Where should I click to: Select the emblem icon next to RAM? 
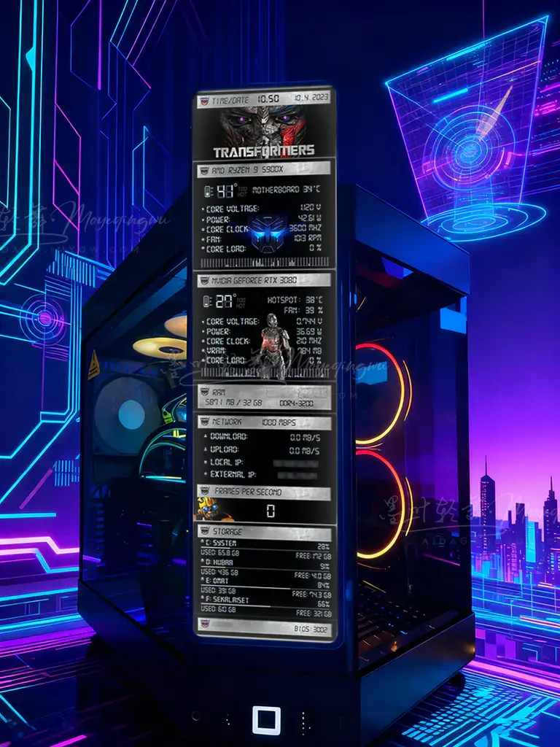point(205,392)
